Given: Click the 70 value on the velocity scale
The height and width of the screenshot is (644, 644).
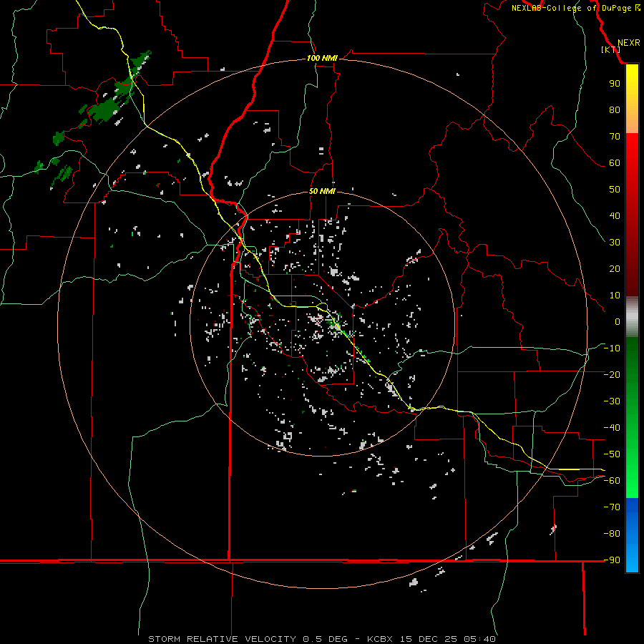Looking at the screenshot, I should click(615, 137).
